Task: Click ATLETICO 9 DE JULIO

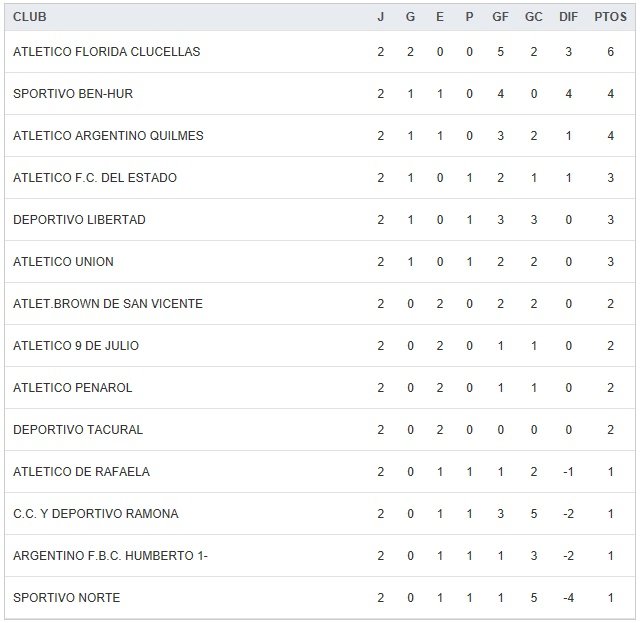Action: (76, 346)
